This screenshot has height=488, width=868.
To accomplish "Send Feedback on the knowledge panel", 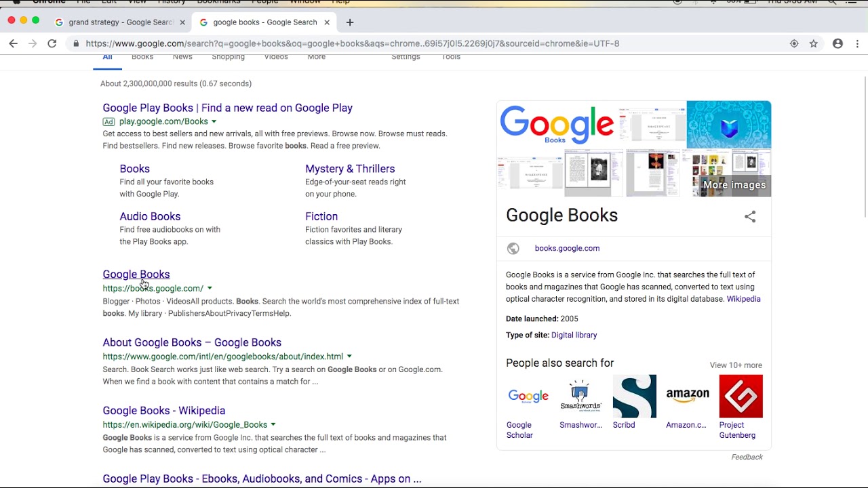I will point(747,457).
